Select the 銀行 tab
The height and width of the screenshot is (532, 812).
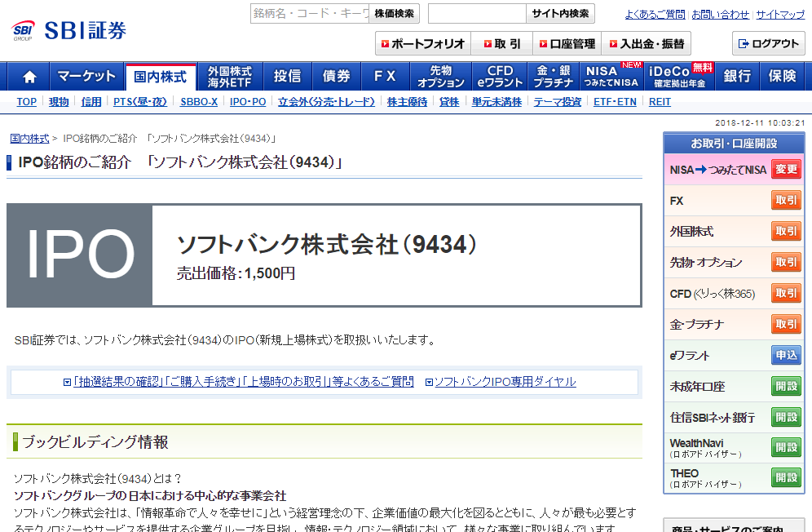click(738, 77)
